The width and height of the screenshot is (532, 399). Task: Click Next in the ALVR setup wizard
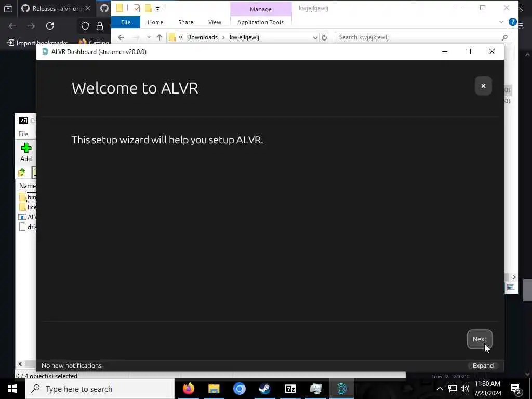[x=480, y=339]
